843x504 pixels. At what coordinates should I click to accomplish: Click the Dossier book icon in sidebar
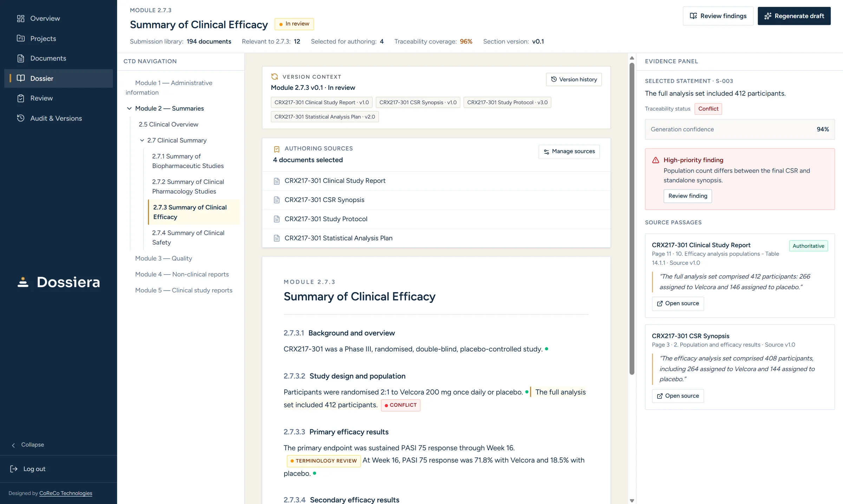(x=21, y=78)
